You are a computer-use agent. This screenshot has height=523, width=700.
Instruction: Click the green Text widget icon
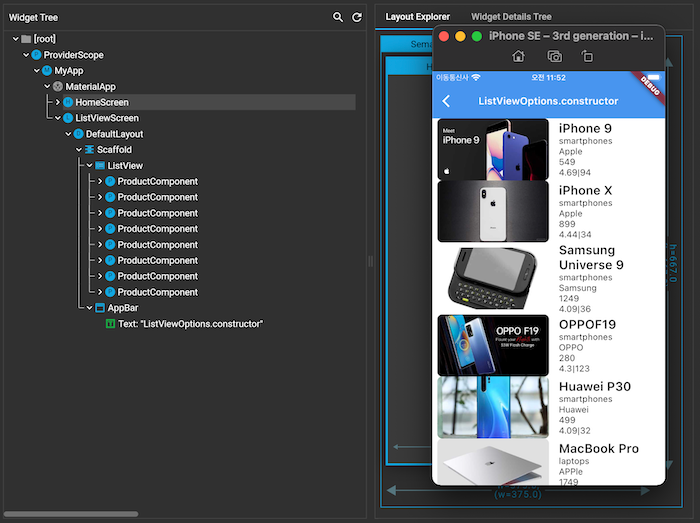[110, 324]
